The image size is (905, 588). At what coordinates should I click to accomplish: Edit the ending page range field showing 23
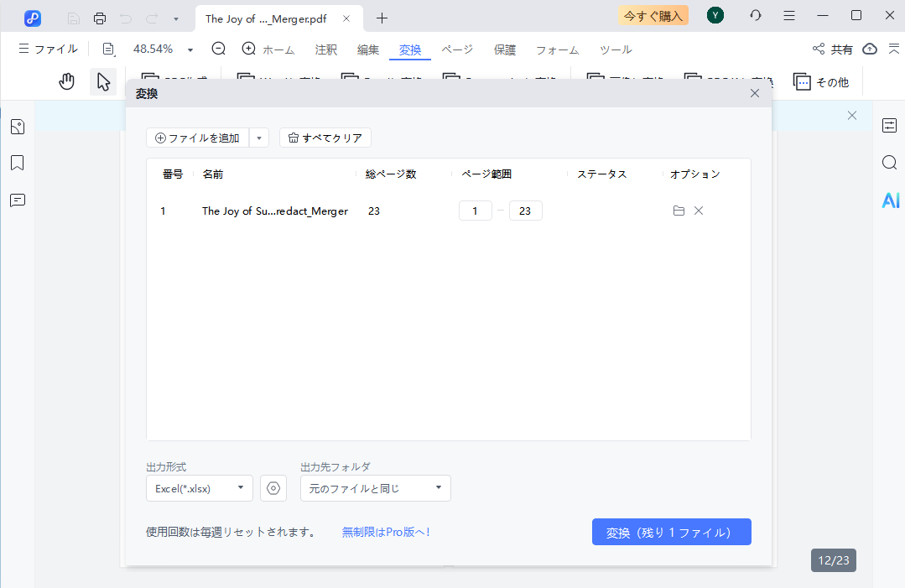click(x=525, y=211)
